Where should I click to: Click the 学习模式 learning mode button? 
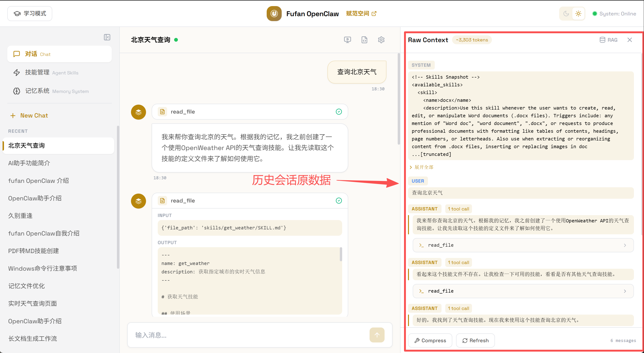click(30, 14)
